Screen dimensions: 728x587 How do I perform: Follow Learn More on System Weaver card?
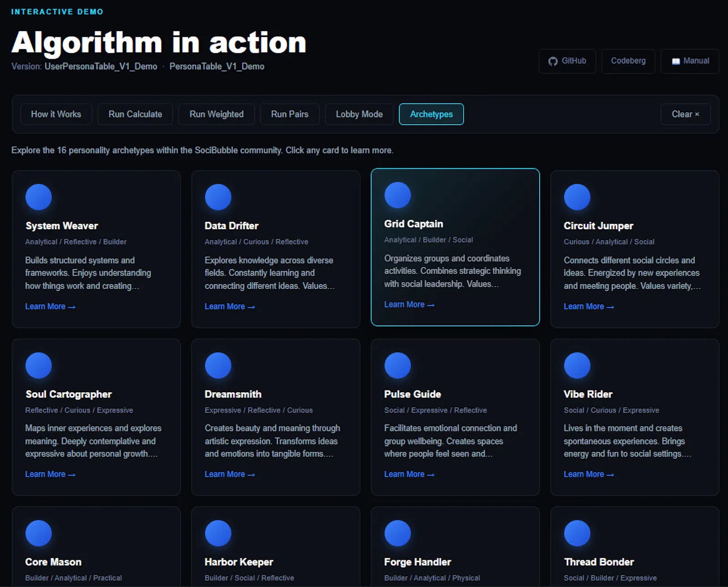click(x=50, y=307)
